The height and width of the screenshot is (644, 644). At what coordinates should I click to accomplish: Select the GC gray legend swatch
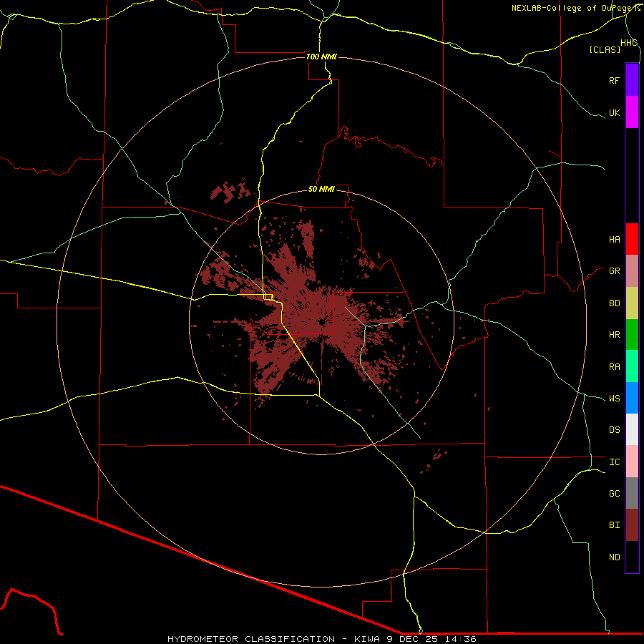(632, 493)
